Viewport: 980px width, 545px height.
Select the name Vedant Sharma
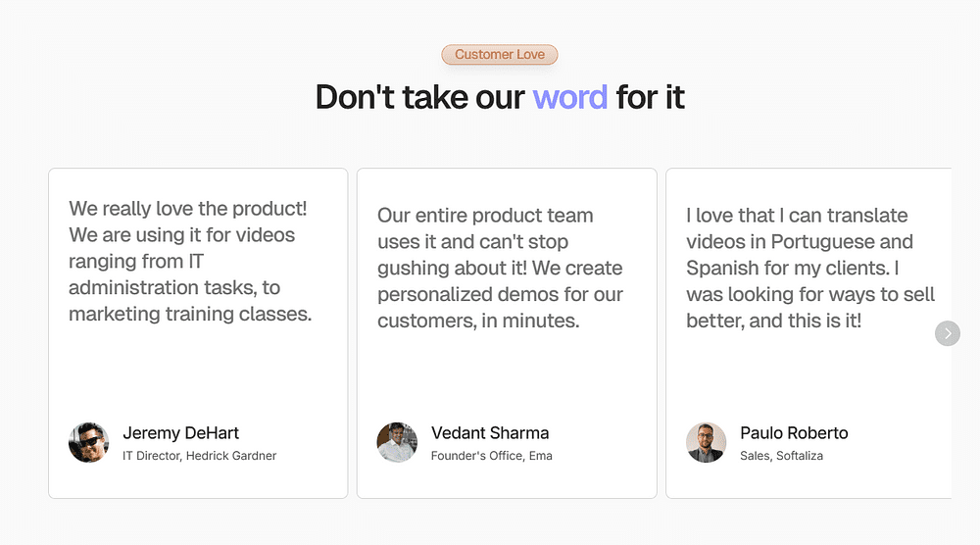490,432
